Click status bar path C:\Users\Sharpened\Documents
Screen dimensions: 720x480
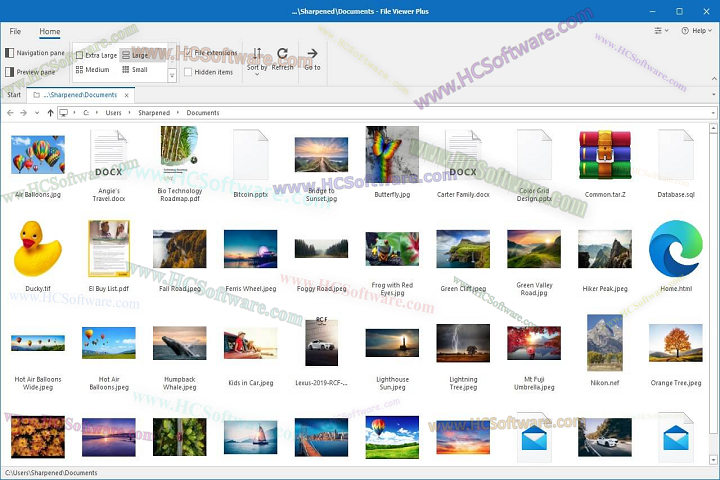51,473
